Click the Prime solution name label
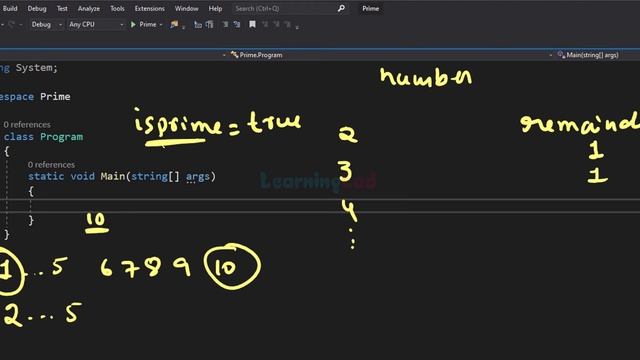 coord(370,9)
